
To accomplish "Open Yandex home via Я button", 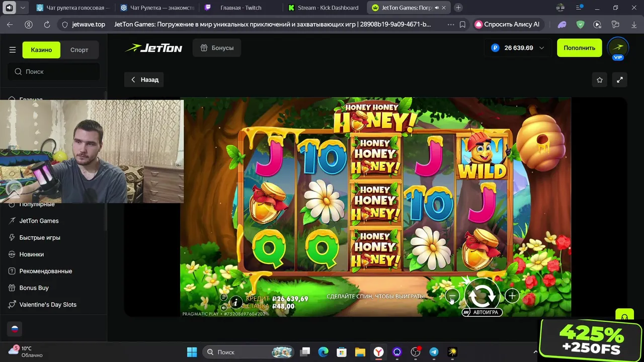I will point(29,24).
